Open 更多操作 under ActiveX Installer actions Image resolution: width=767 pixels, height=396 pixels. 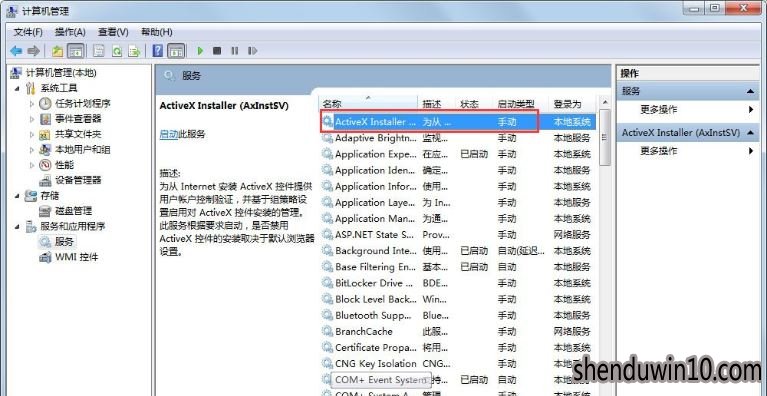pyautogui.click(x=658, y=152)
